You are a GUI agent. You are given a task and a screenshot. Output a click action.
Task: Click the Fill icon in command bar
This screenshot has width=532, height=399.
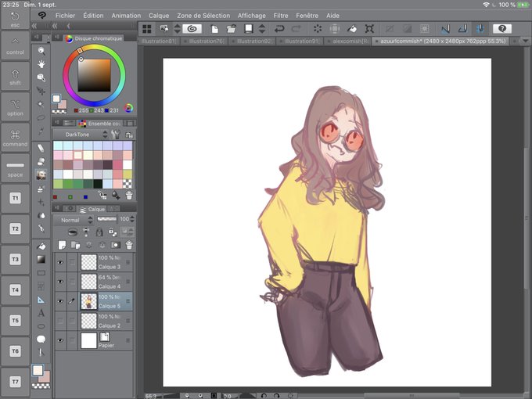[352, 29]
